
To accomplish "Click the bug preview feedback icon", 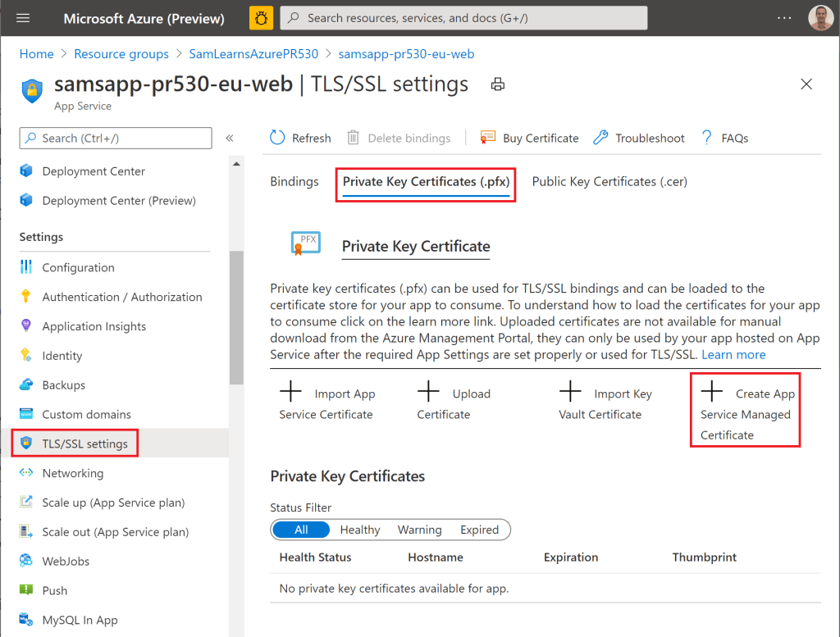I will (261, 18).
